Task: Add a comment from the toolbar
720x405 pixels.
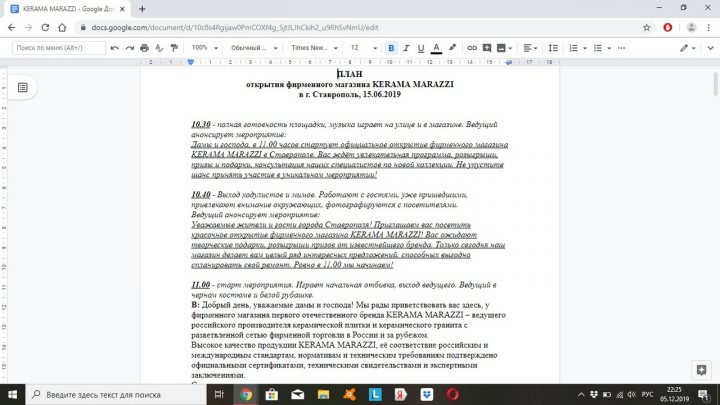Action: [x=487, y=48]
